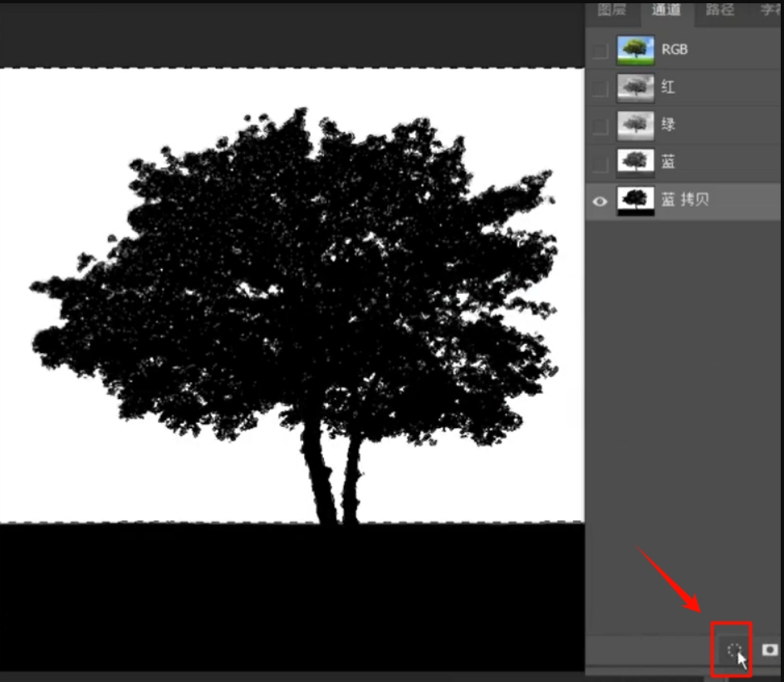Screen dimensions: 784x682
Task: Open the partially visible 字符 tab
Action: tap(772, 10)
